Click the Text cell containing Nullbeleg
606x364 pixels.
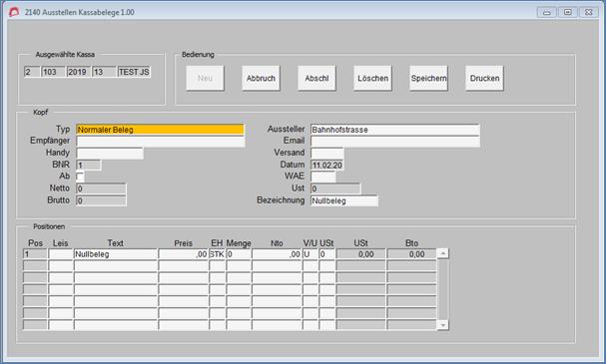pyautogui.click(x=116, y=254)
